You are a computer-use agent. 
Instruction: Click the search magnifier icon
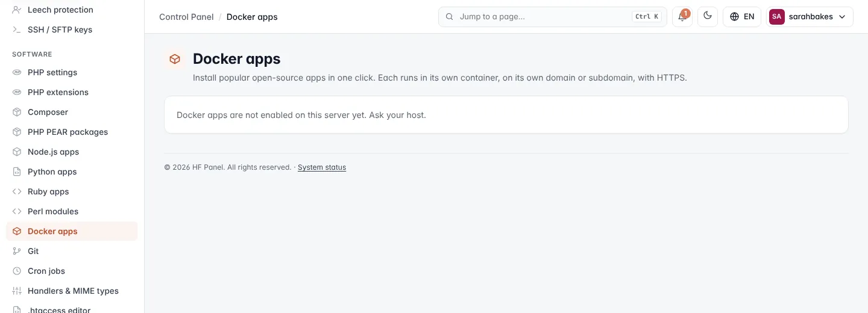click(x=449, y=17)
